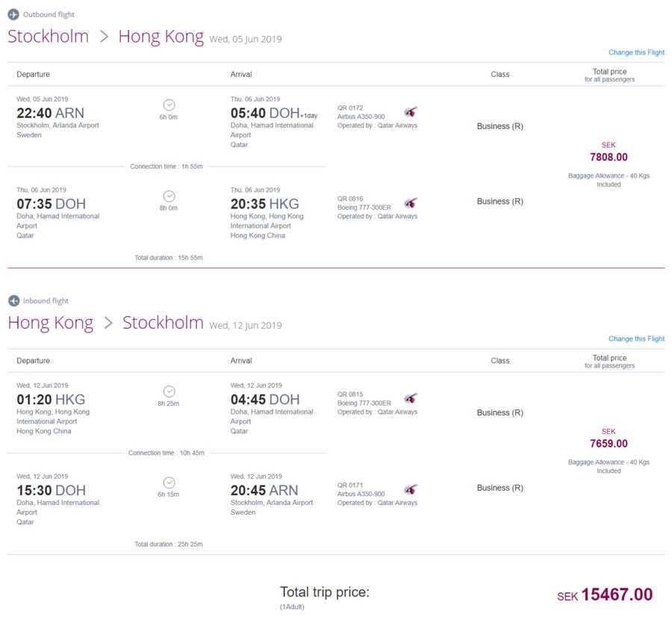This screenshot has width=672, height=626.
Task: Click the clock icon for the 6h 0m flight
Action: pyautogui.click(x=169, y=105)
